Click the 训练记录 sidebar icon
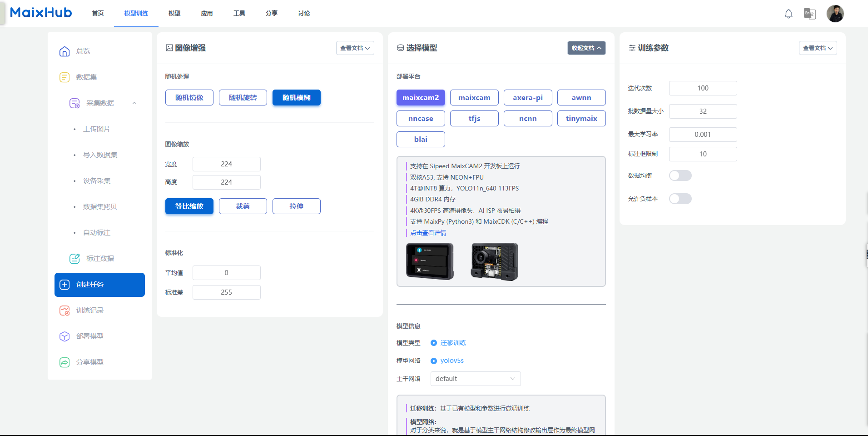Screen dimensions: 868x436 pyautogui.click(x=64, y=311)
